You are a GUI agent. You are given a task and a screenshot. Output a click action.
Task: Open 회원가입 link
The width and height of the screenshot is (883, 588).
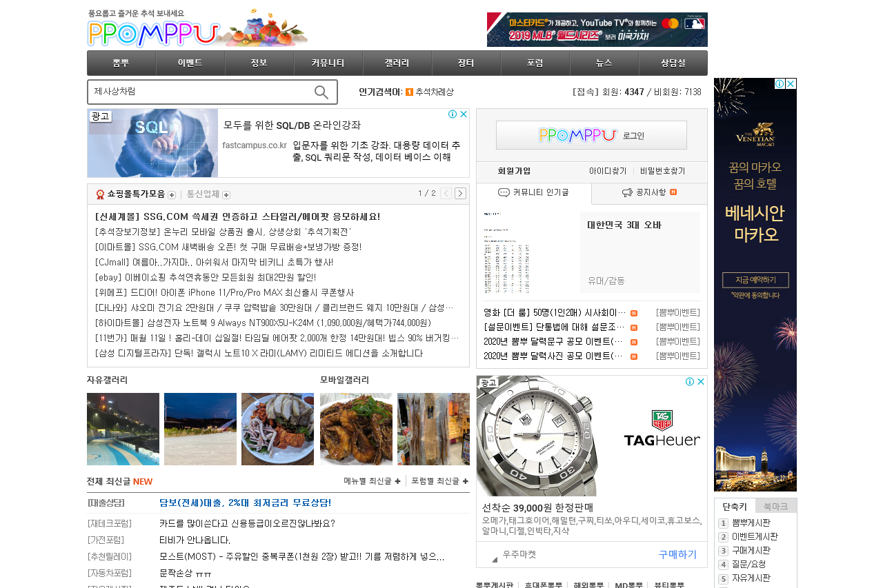(514, 171)
